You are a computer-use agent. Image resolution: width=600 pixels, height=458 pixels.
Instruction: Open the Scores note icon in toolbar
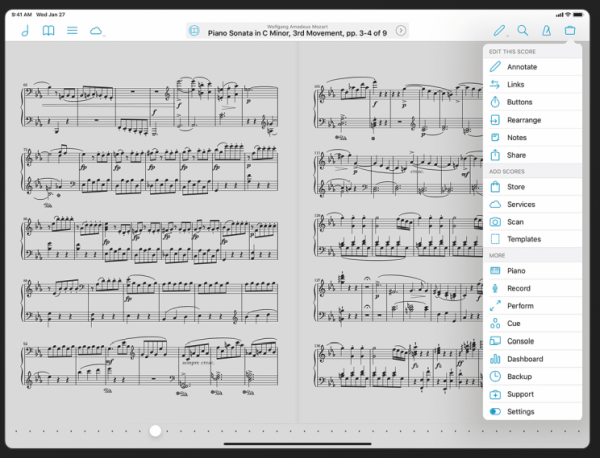click(25, 31)
